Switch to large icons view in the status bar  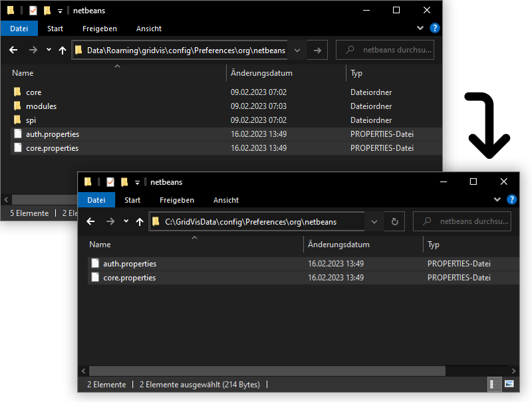click(x=509, y=384)
